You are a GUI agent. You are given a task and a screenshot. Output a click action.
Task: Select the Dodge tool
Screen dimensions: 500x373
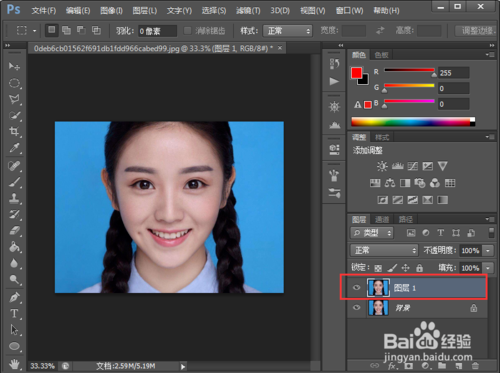pyautogui.click(x=14, y=279)
